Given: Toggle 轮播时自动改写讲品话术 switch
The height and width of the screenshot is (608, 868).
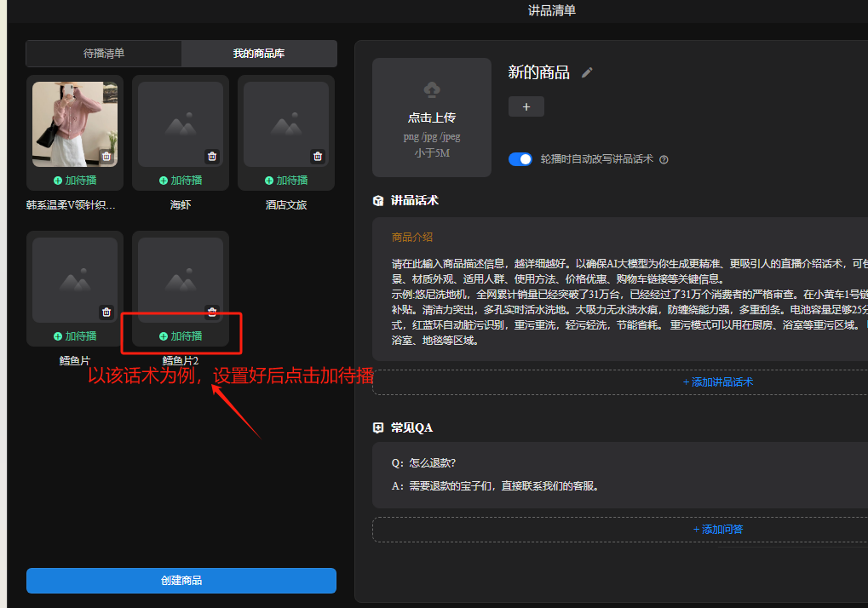Looking at the screenshot, I should coord(520,159).
